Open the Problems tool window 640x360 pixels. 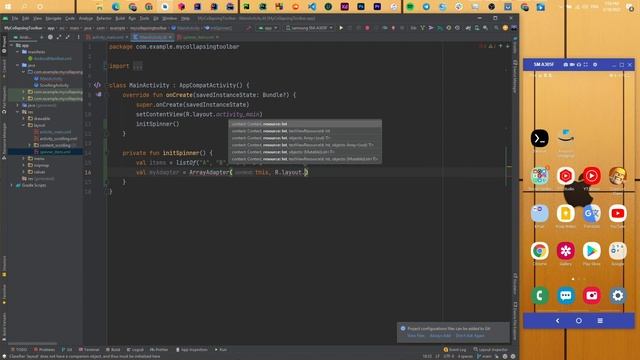click(x=44, y=350)
